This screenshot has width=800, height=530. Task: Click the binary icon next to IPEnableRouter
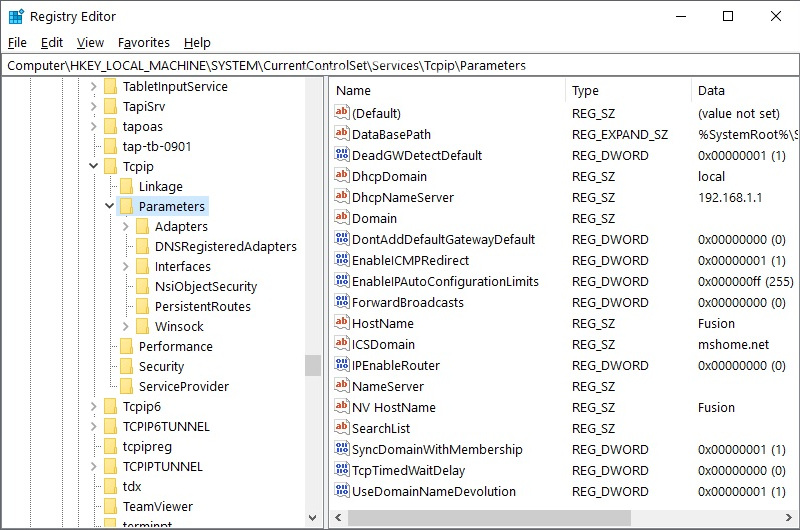(x=342, y=366)
